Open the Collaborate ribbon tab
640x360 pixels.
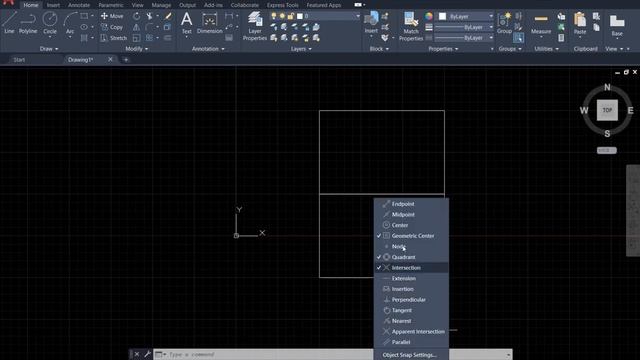[x=244, y=5]
